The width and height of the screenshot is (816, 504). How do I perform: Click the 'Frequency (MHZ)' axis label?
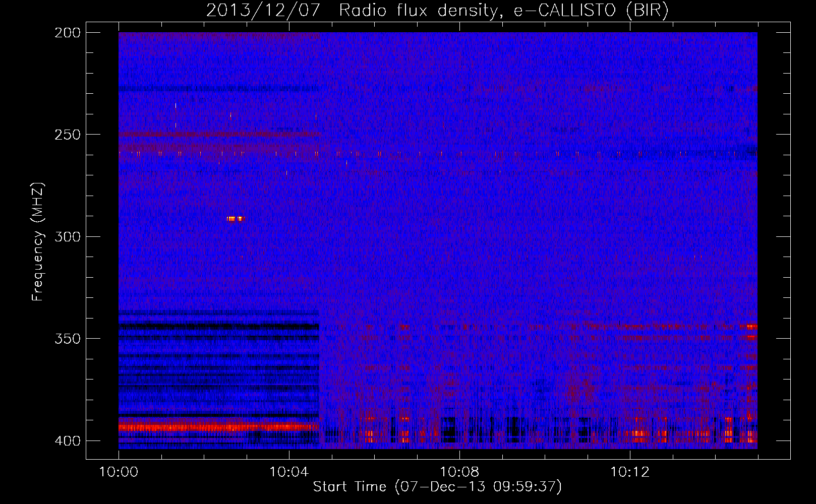pos(38,241)
